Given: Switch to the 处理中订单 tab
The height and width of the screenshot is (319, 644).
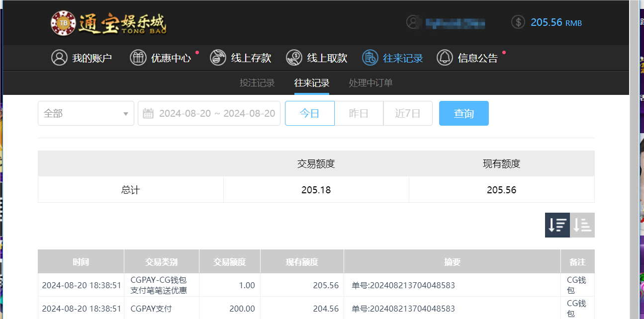Looking at the screenshot, I should (x=370, y=82).
